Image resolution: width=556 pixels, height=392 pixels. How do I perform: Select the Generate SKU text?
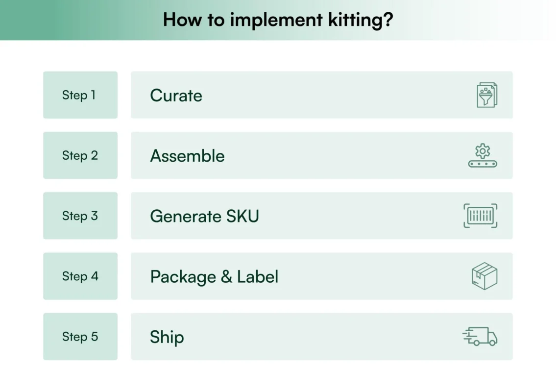point(204,216)
